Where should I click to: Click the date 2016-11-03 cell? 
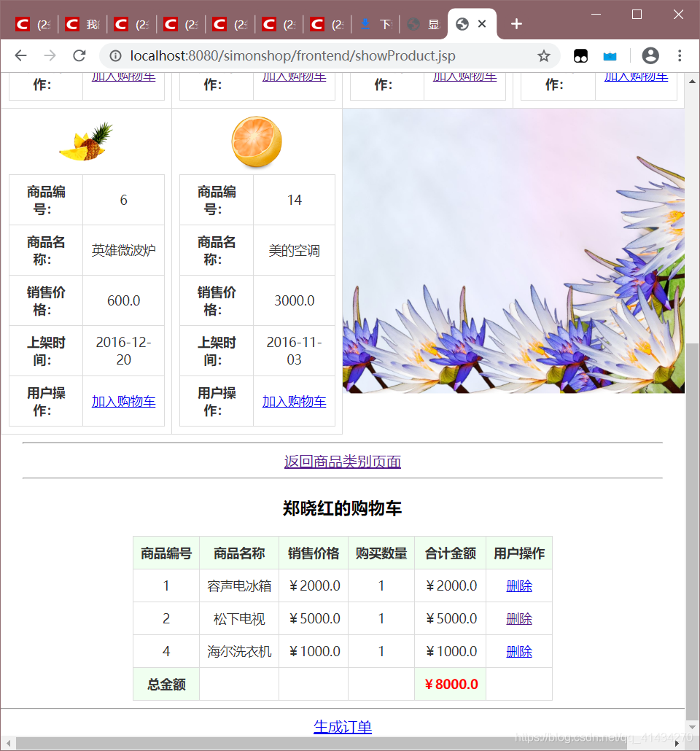point(294,351)
